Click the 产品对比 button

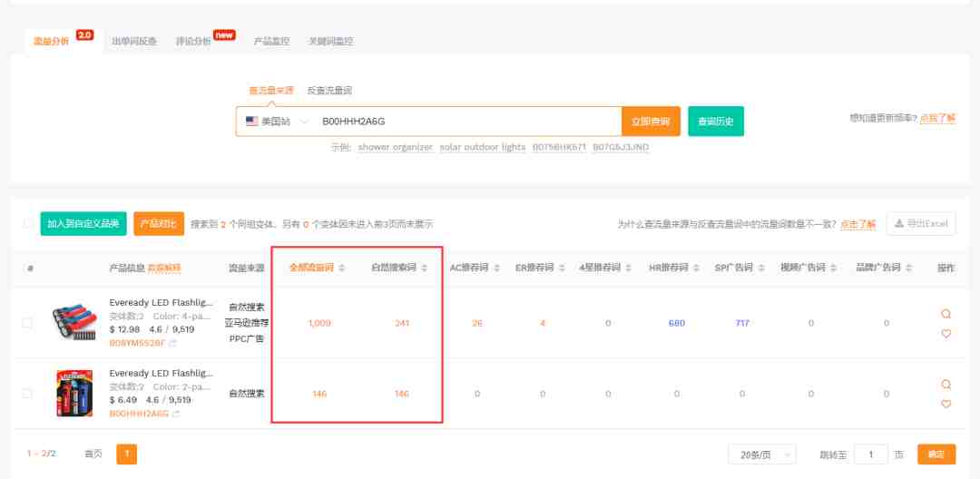click(159, 223)
